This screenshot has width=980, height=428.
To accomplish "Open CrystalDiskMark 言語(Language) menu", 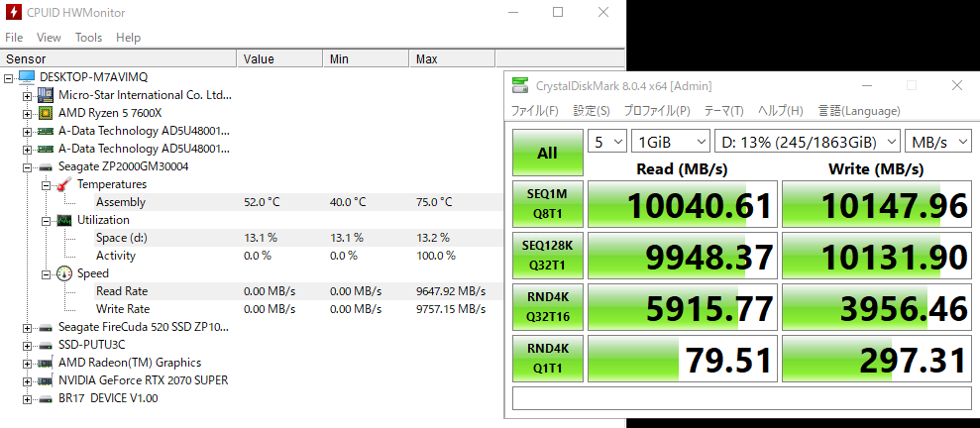I will tap(859, 111).
